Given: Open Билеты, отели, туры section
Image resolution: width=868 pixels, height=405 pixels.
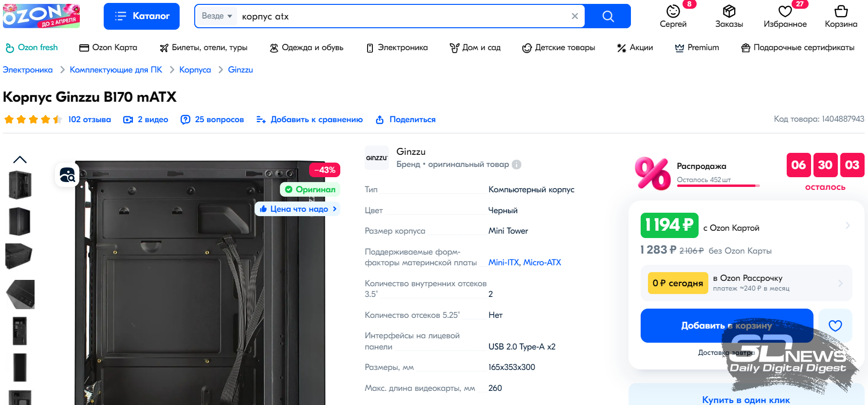Looking at the screenshot, I should [203, 48].
